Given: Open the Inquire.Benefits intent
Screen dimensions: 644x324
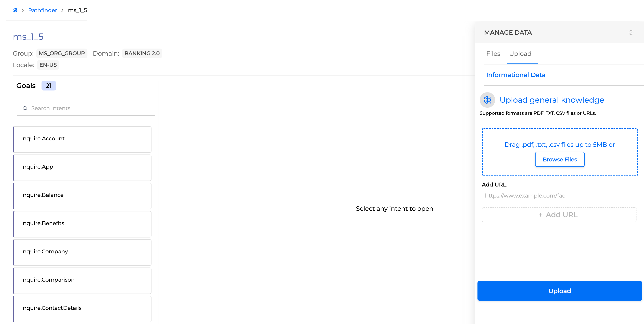Looking at the screenshot, I should [82, 224].
